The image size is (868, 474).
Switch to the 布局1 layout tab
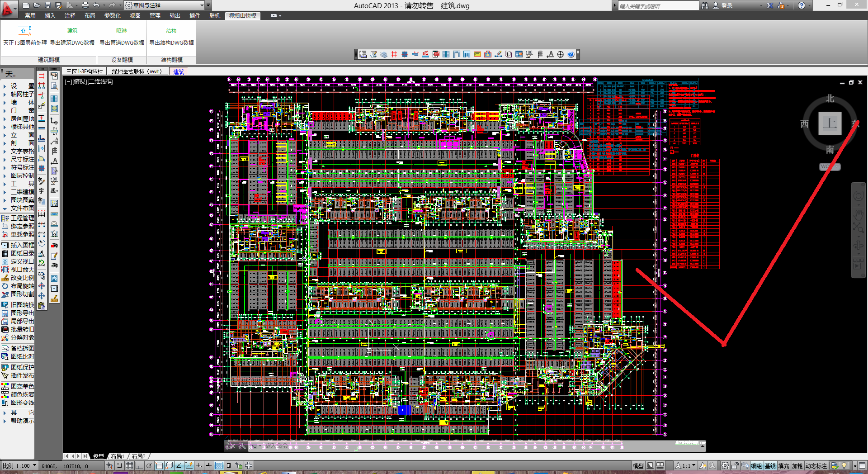(118, 456)
